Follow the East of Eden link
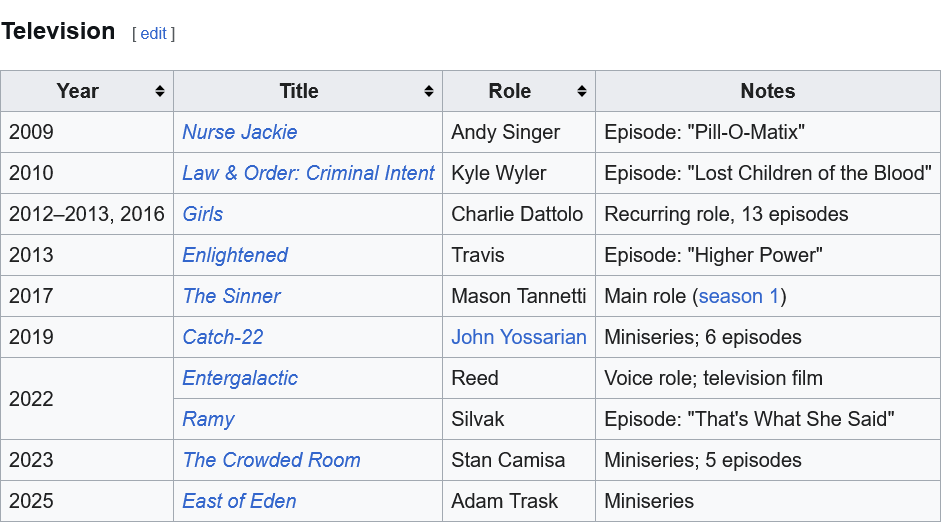This screenshot has height=527, width=947. [239, 501]
